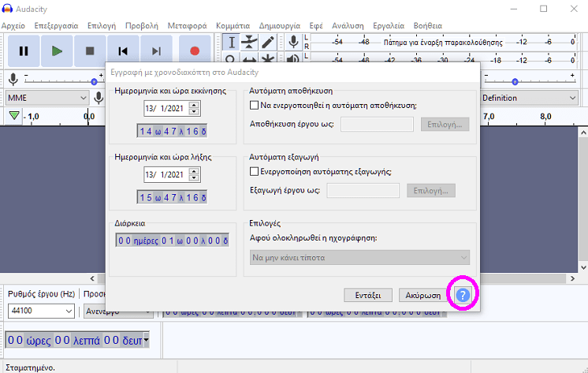The height and width of the screenshot is (373, 588).
Task: Open the Εργαλεία menu
Action: tap(389, 26)
